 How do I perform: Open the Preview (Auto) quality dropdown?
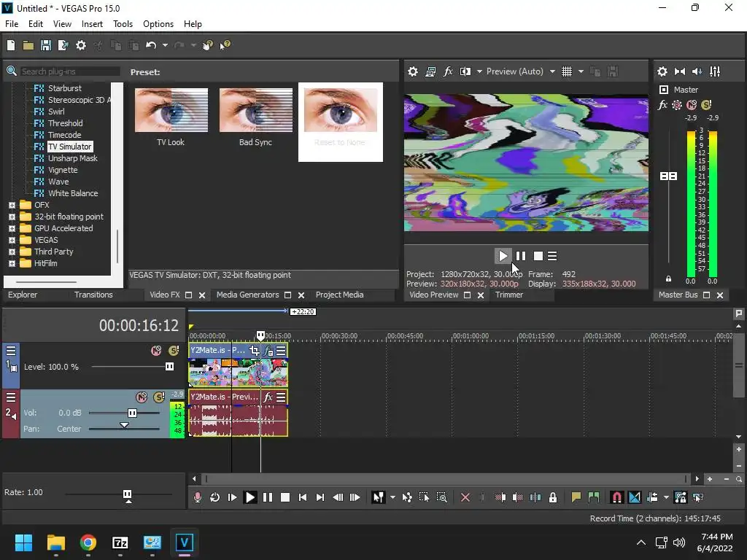[552, 71]
